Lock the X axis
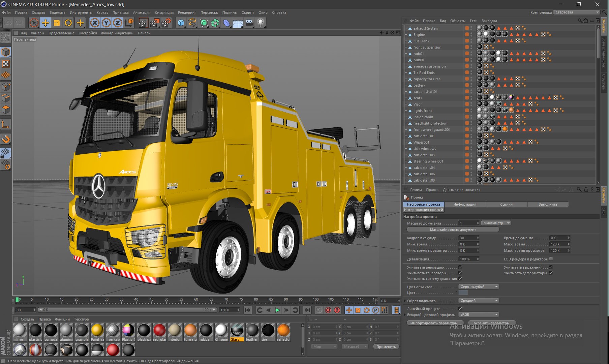This screenshot has height=364, width=609. [x=95, y=23]
